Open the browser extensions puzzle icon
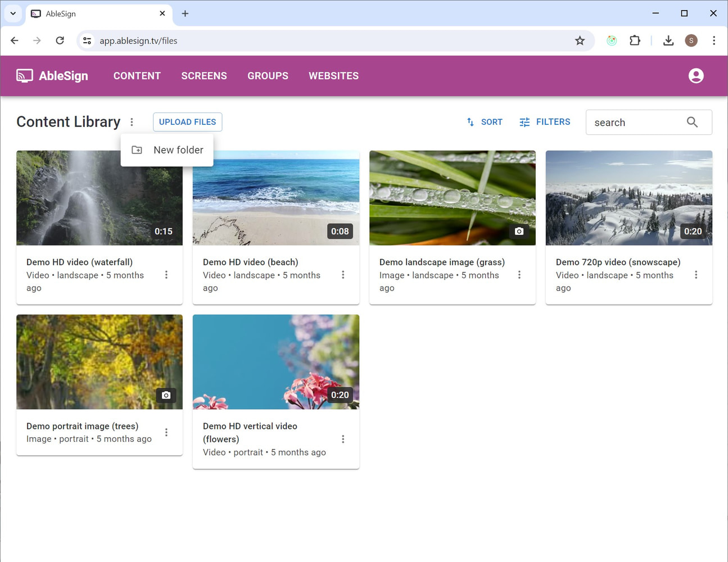728x562 pixels. click(x=635, y=40)
